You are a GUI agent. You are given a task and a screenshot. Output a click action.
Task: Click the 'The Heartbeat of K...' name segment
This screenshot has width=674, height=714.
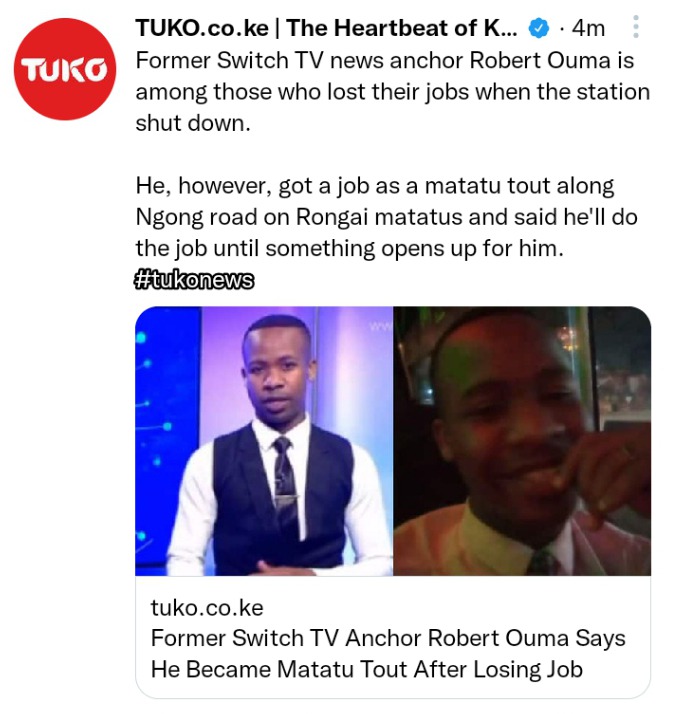tap(402, 28)
